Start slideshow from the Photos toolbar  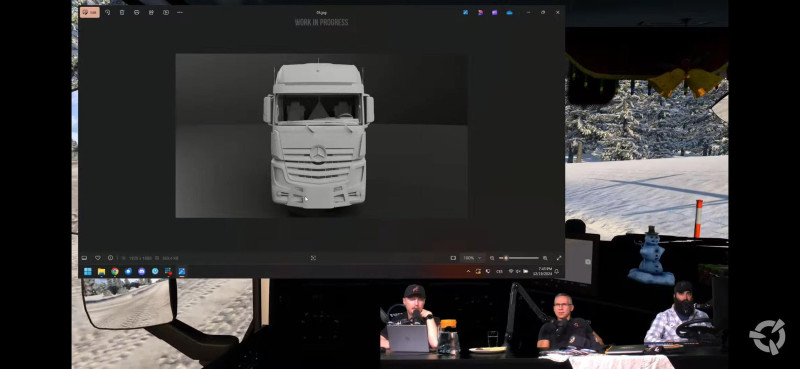tap(166, 12)
